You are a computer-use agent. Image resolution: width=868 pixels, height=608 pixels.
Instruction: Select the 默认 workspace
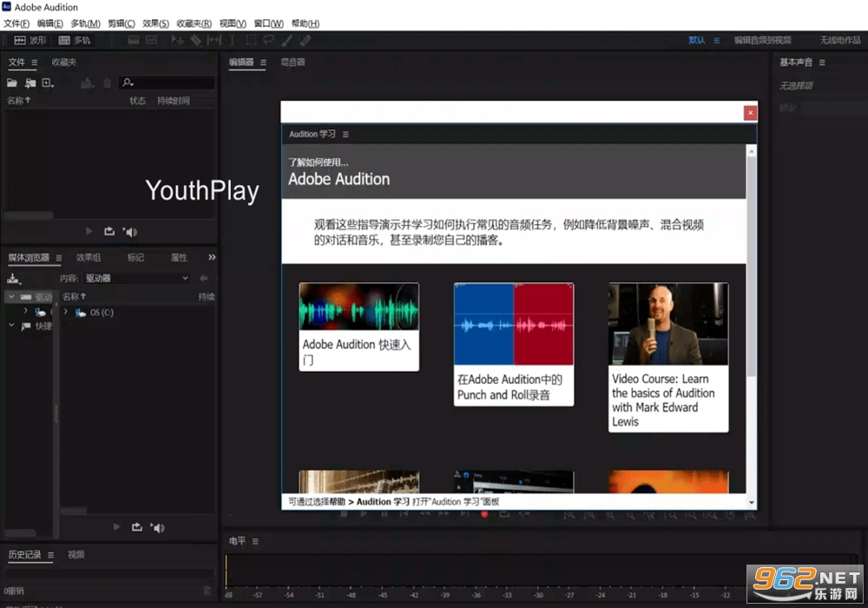[x=696, y=40]
